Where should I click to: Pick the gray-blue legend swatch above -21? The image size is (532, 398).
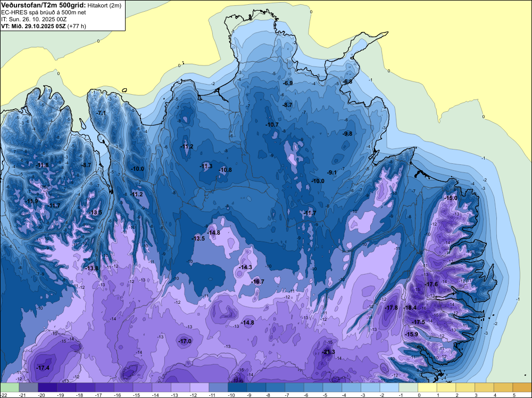[x=29, y=387]
